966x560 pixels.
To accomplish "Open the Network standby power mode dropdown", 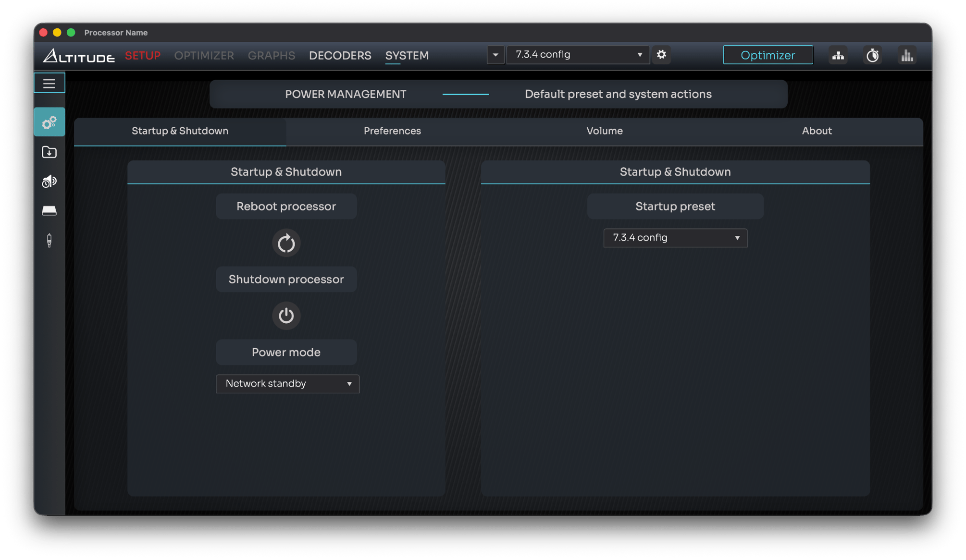I will coord(287,384).
